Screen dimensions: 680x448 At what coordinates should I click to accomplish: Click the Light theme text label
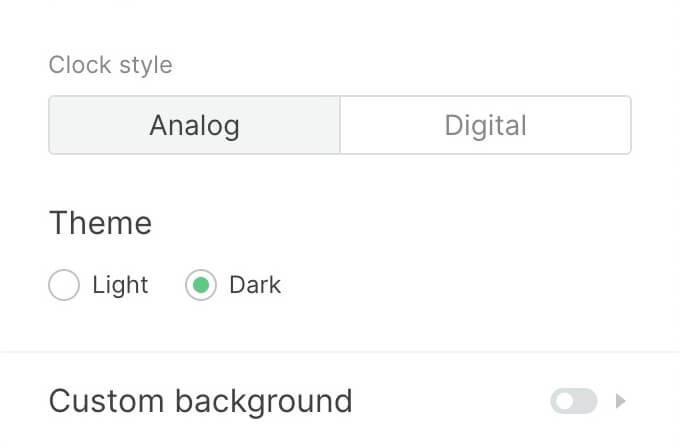tap(120, 285)
